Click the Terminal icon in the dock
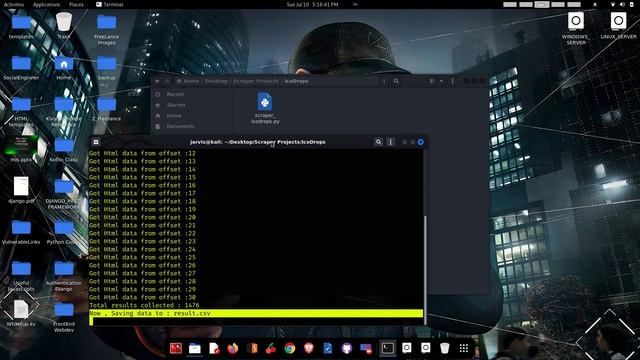640x360 pixels. [x=387, y=348]
